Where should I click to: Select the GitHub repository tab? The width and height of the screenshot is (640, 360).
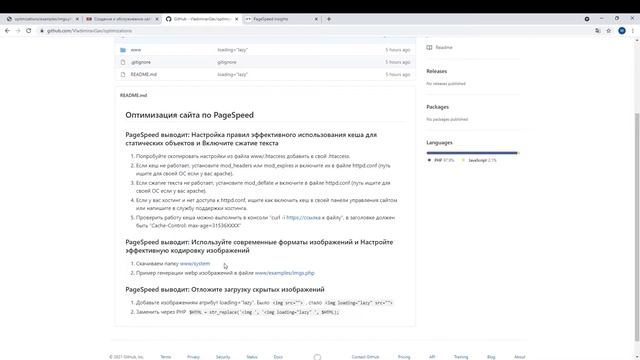pos(202,19)
